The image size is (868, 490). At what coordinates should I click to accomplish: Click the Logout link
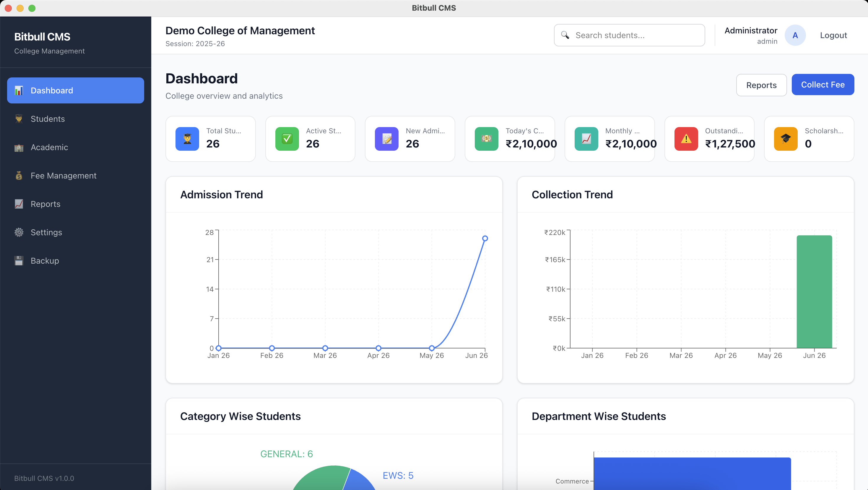[833, 35]
